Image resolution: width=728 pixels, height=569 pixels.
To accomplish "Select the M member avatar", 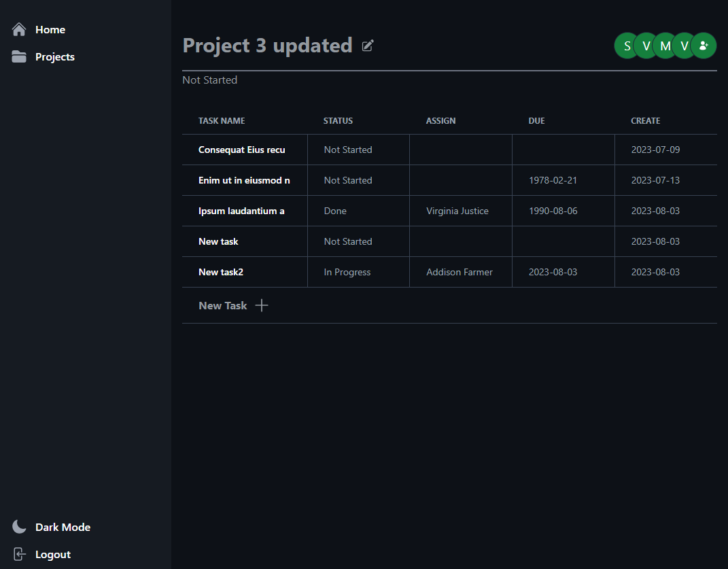I will pos(665,46).
